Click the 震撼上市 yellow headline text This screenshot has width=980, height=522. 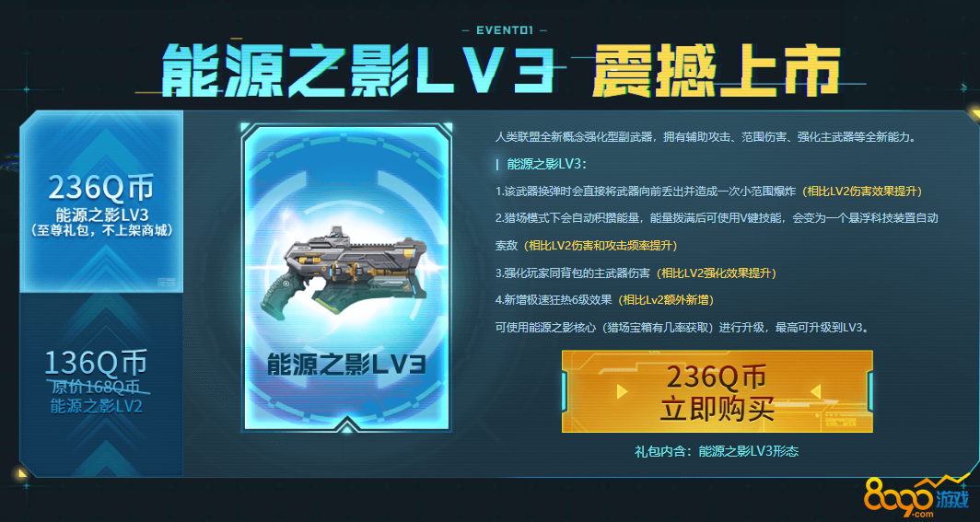pos(715,70)
